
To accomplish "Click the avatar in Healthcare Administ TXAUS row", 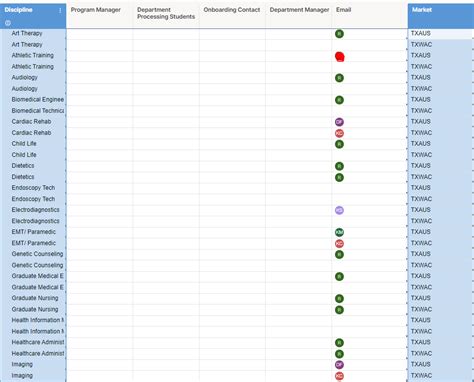I will click(339, 343).
